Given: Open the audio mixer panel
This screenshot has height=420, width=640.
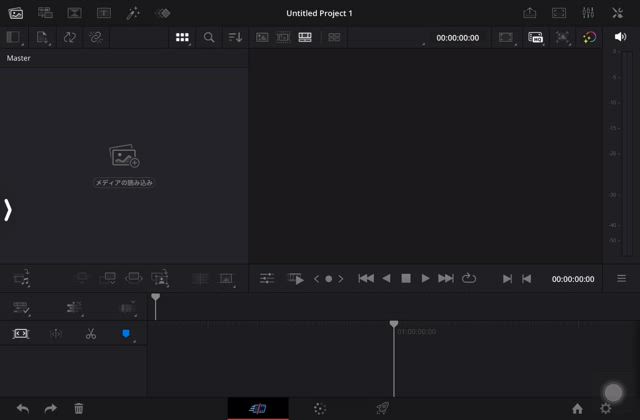Looking at the screenshot, I should click(587, 13).
